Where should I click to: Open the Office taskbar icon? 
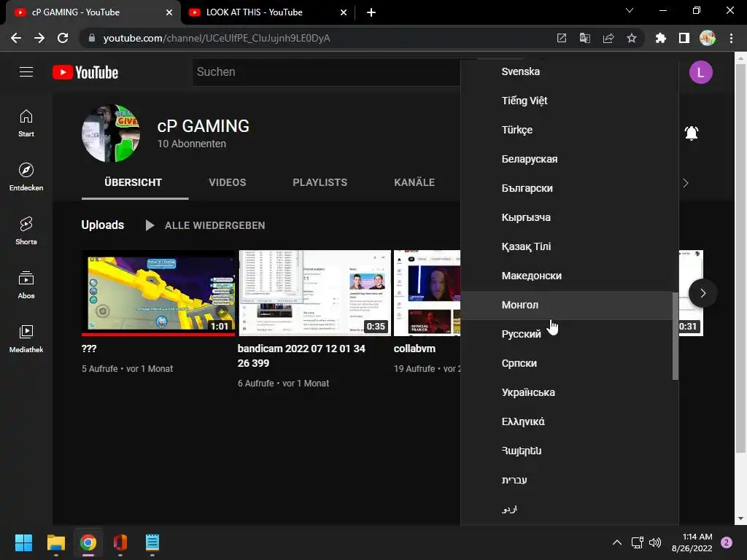point(120,542)
